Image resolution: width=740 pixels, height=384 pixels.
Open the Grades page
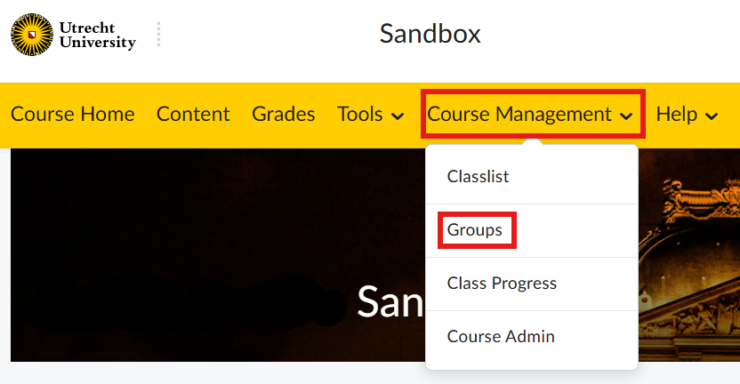coord(283,114)
